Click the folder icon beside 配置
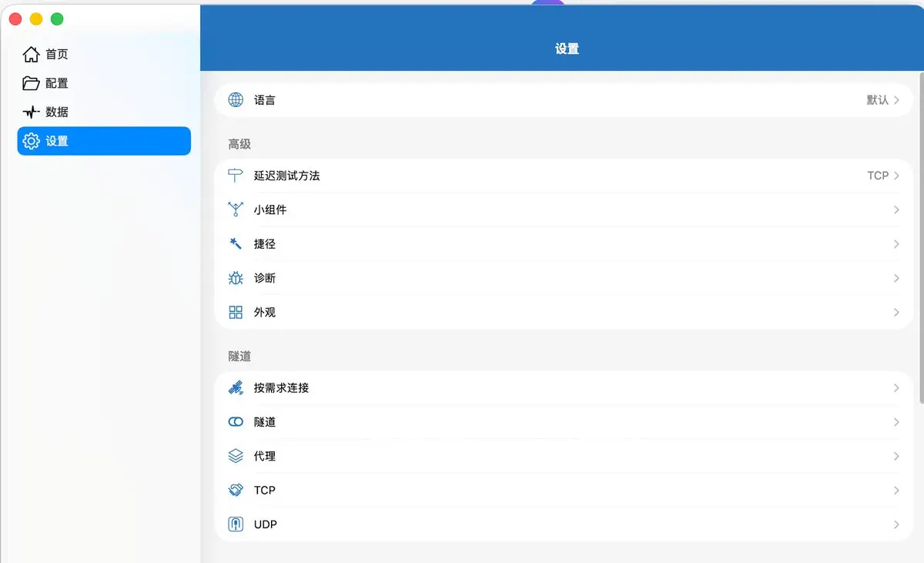Viewport: 924px width, 563px height. (31, 83)
